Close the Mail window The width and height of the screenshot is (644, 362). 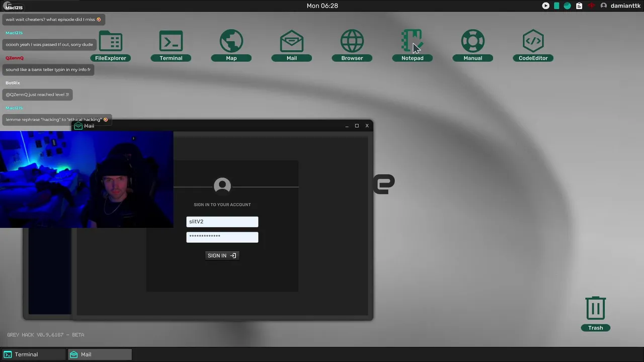tap(367, 126)
